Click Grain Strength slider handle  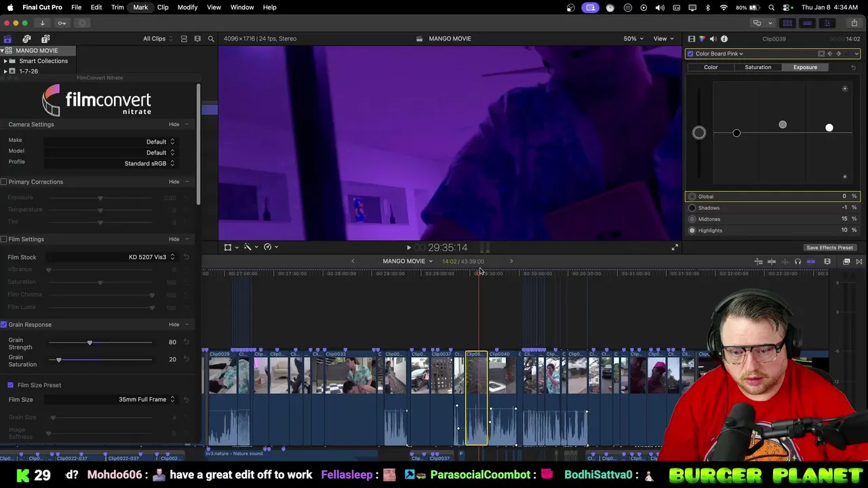pos(90,343)
